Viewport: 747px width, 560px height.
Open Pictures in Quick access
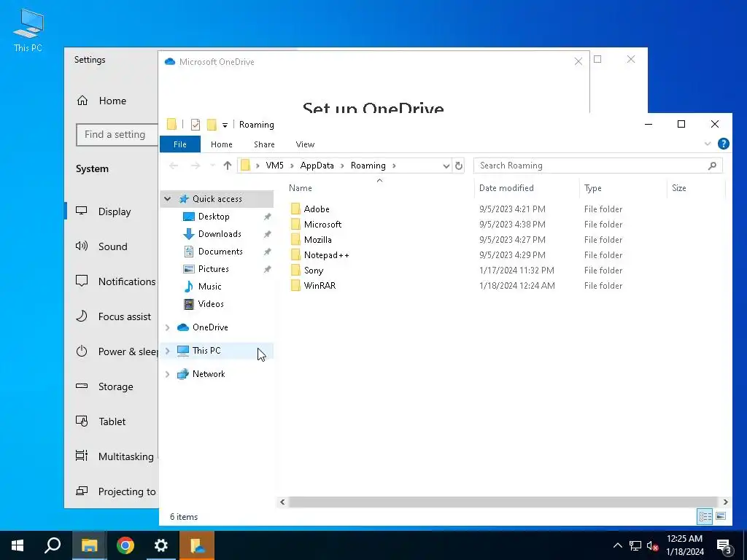pos(213,269)
